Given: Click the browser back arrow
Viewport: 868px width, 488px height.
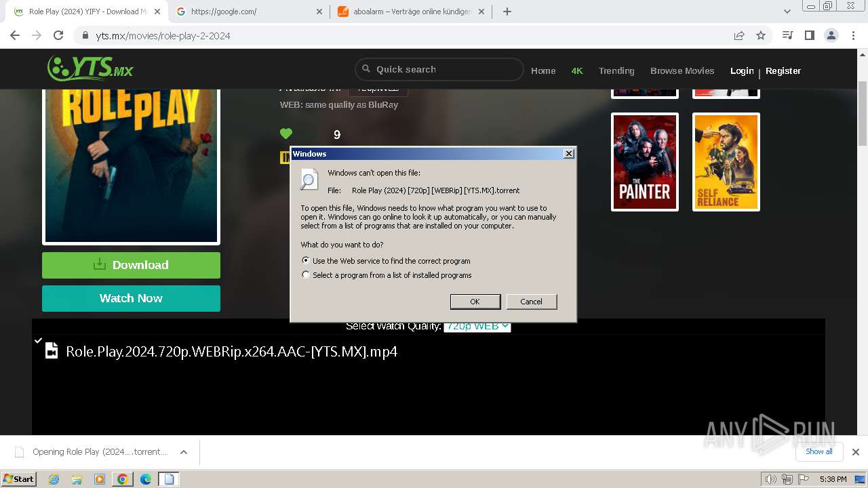Looking at the screenshot, I should pyautogui.click(x=15, y=35).
